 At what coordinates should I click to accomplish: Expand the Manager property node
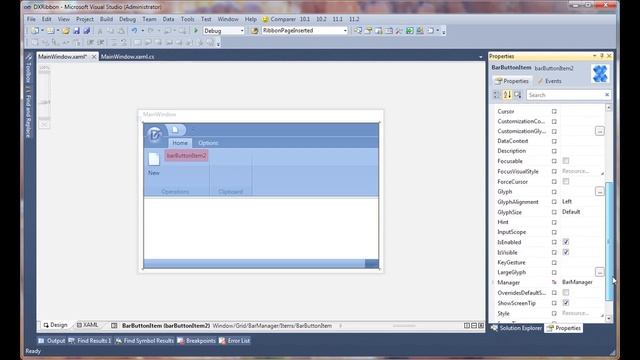[x=493, y=282]
